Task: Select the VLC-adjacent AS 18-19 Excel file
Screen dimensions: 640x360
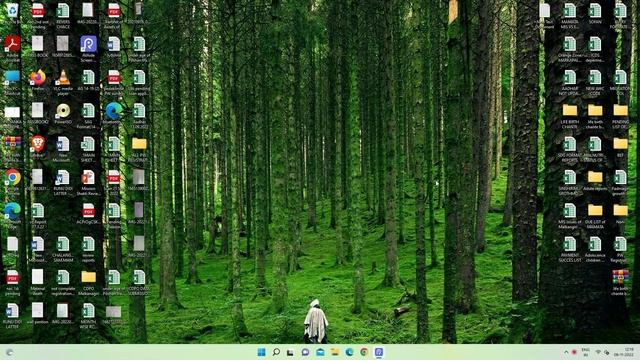Action: [x=88, y=79]
